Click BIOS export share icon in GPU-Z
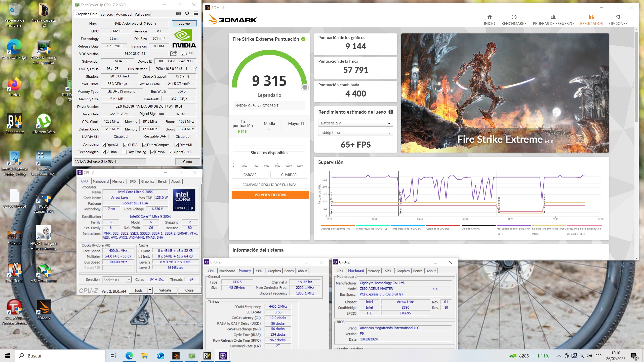 [174, 53]
